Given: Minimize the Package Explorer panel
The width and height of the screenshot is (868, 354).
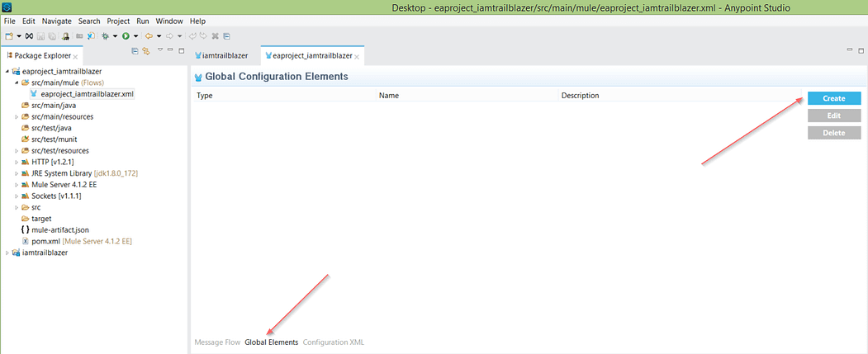Looking at the screenshot, I should pyautogui.click(x=170, y=50).
